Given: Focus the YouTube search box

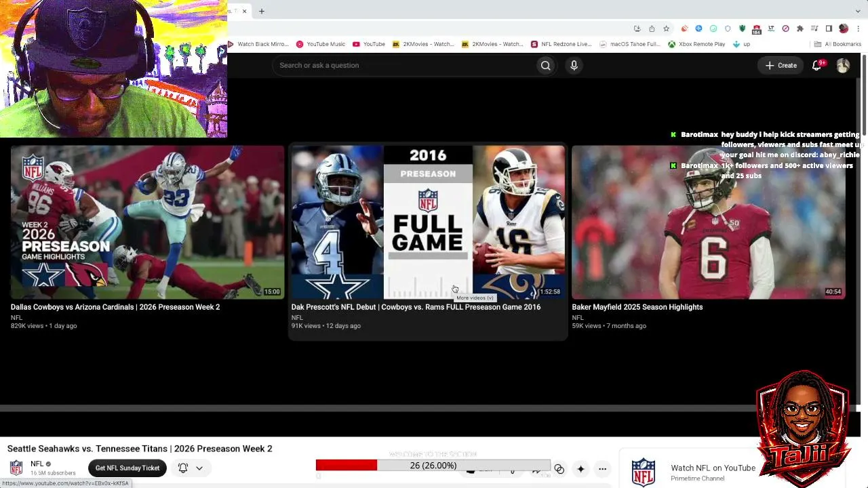Looking at the screenshot, I should 403,65.
